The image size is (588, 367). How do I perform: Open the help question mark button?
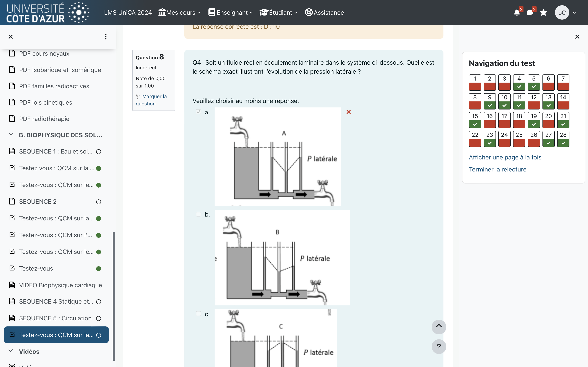[439, 346]
